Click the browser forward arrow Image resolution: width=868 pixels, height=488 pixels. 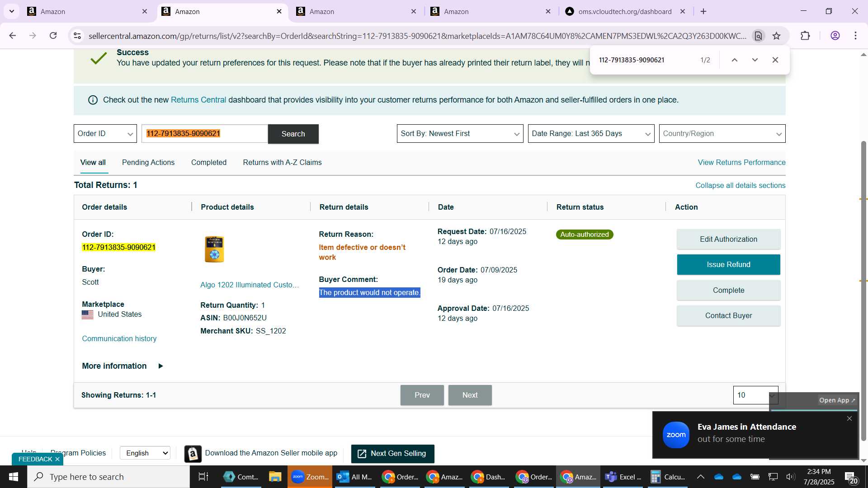point(33,36)
